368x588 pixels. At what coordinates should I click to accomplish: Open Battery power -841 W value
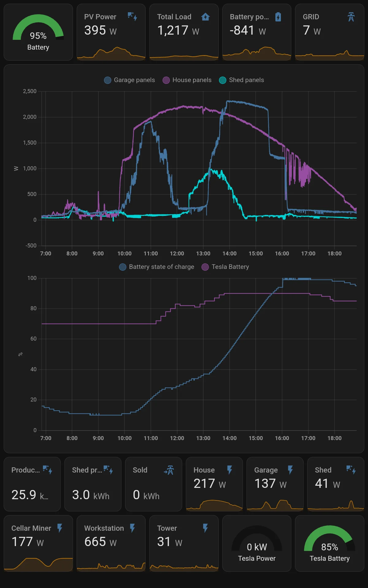coord(248,30)
